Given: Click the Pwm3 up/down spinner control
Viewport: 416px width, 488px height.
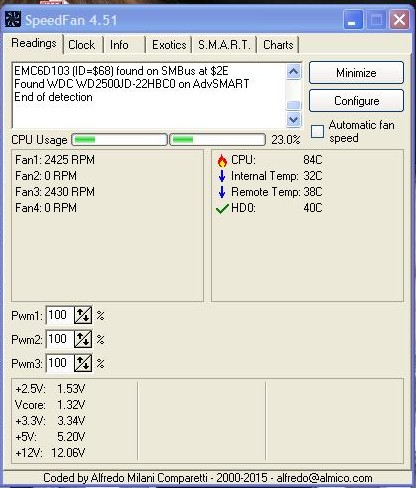Looking at the screenshot, I should tap(83, 363).
